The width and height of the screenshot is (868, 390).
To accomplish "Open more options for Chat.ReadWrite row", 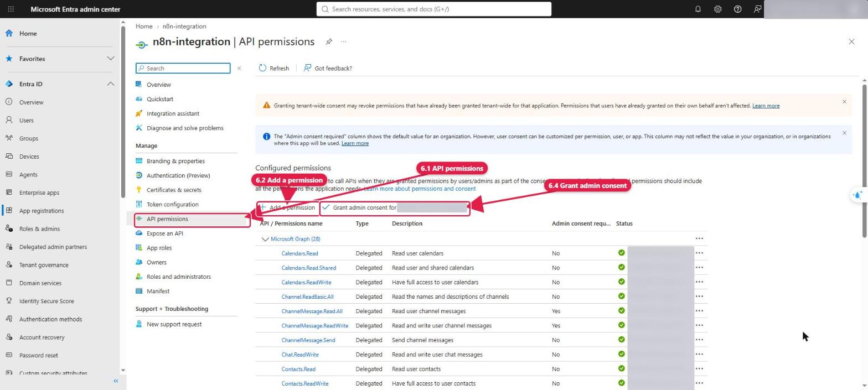I will point(699,354).
